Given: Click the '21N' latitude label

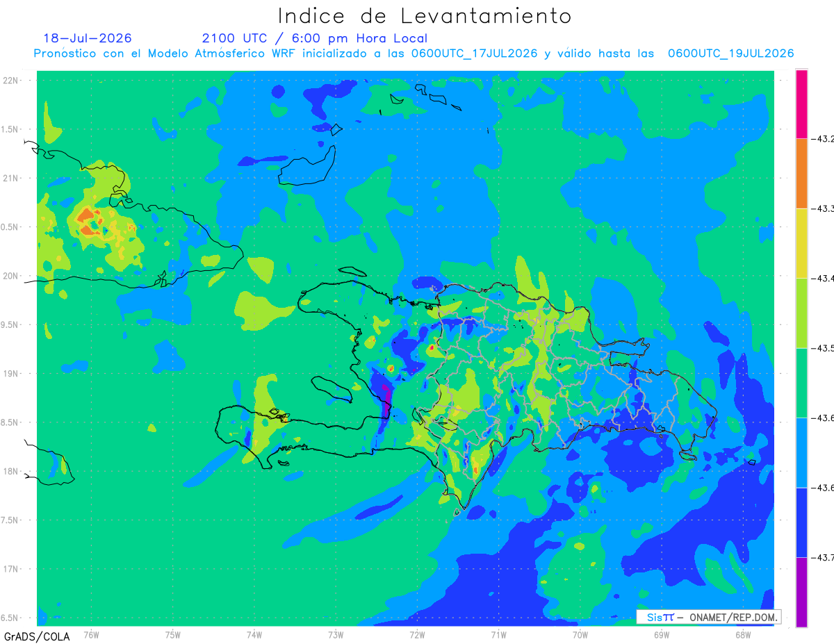Looking at the screenshot, I should (11, 179).
